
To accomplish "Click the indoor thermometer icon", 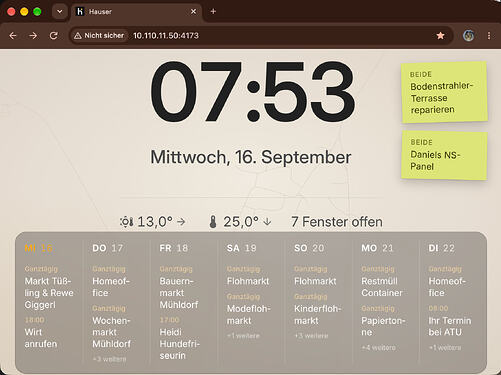I will coord(213,222).
